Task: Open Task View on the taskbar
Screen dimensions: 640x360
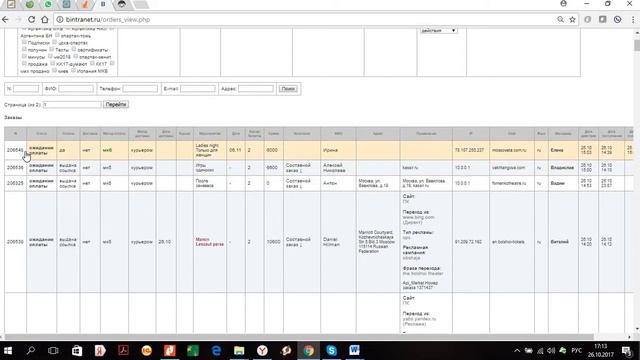Action: [x=53, y=350]
